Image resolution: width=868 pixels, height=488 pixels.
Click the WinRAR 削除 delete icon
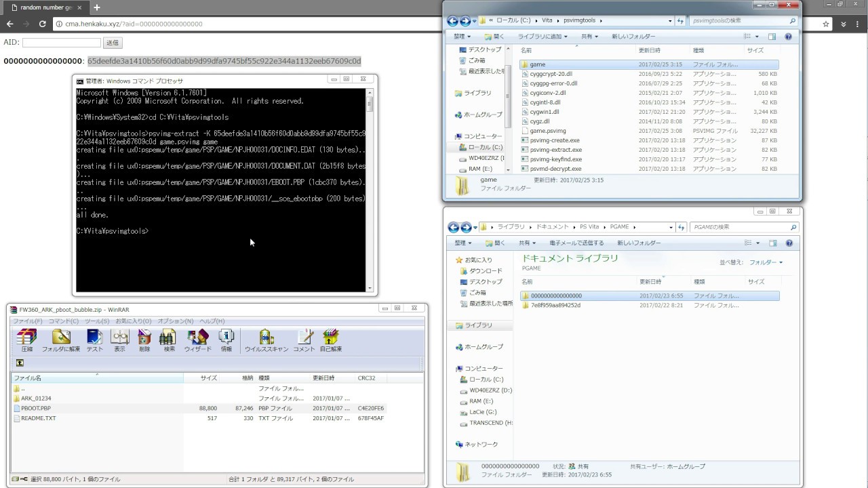pyautogui.click(x=144, y=340)
